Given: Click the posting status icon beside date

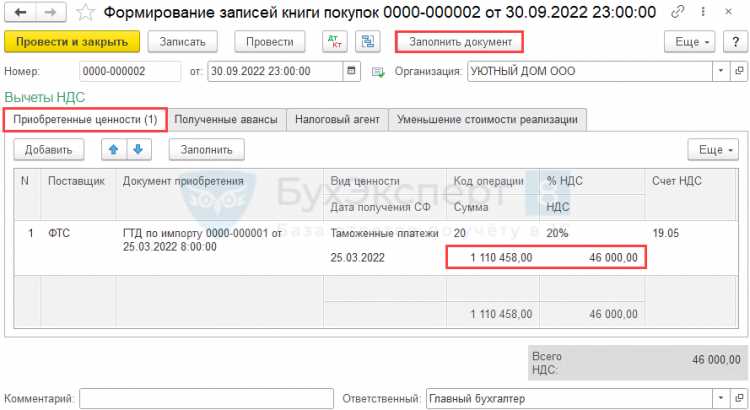Looking at the screenshot, I should click(x=378, y=72).
